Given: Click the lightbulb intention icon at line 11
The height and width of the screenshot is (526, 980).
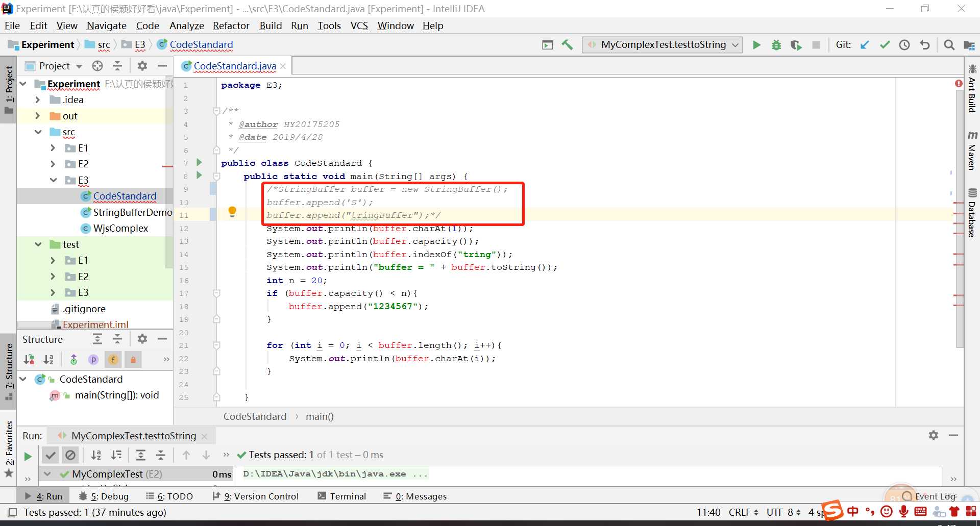Looking at the screenshot, I should coord(232,212).
